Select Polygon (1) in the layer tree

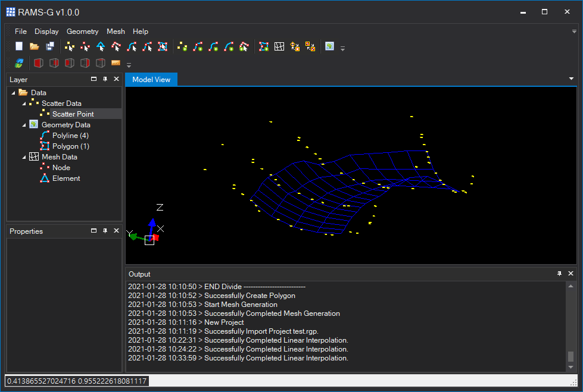click(70, 146)
